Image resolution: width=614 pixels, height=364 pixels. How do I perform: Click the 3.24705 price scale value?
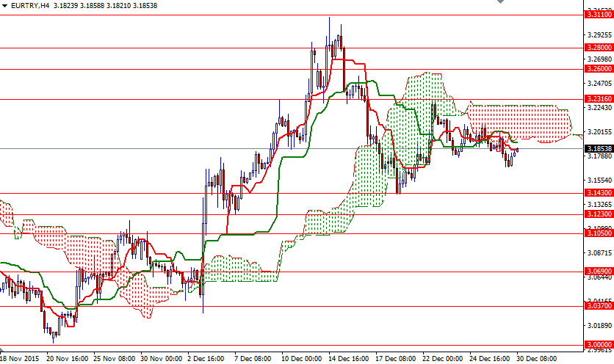click(x=599, y=84)
